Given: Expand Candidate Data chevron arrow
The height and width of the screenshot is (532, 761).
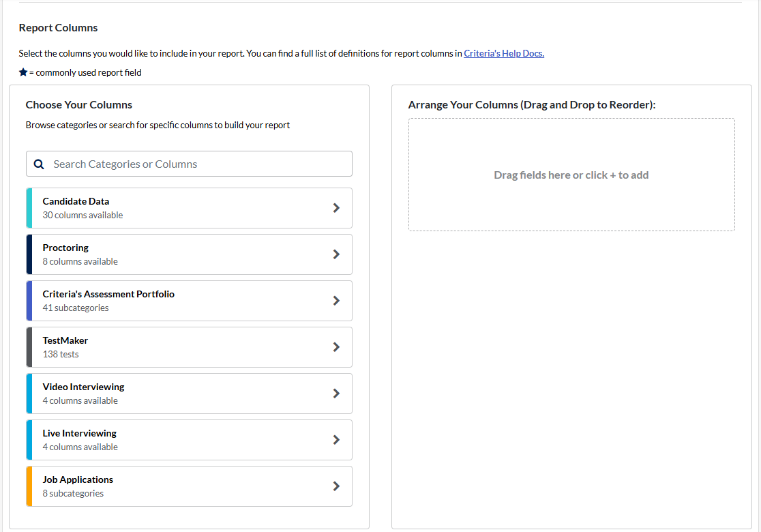Looking at the screenshot, I should click(336, 208).
